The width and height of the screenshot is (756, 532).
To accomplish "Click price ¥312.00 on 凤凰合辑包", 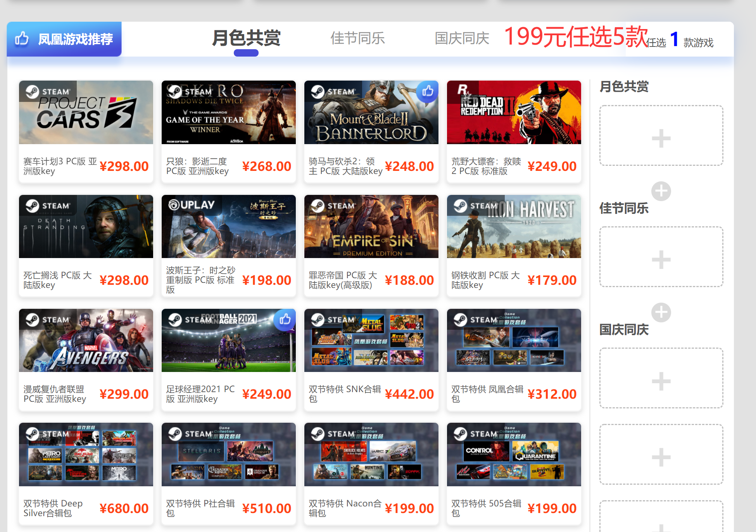I will point(552,394).
